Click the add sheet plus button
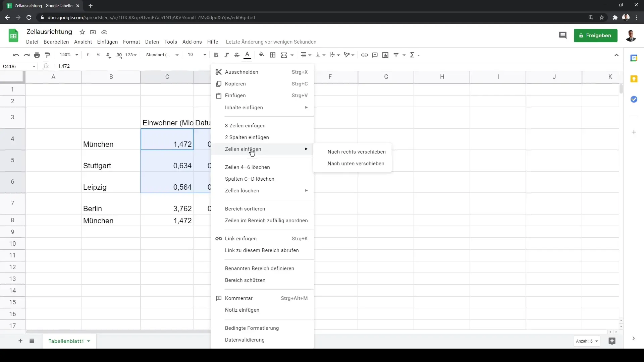Image resolution: width=644 pixels, height=362 pixels. pyautogui.click(x=20, y=341)
